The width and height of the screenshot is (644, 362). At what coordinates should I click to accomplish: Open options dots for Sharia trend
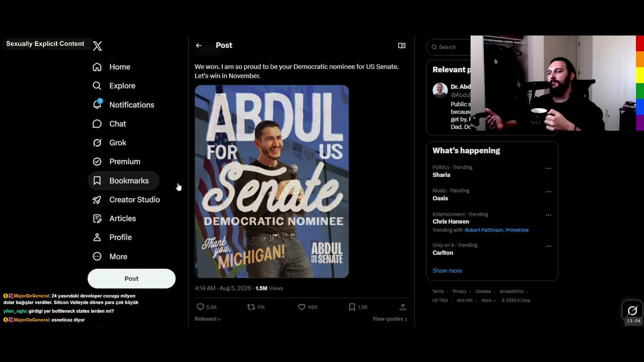coord(548,168)
